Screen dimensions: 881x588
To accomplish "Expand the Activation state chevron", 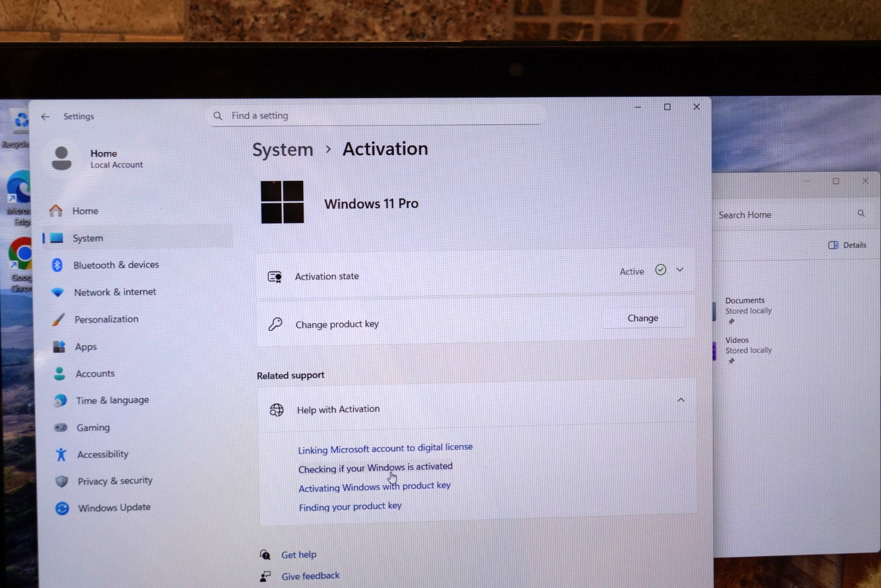I will (x=680, y=270).
